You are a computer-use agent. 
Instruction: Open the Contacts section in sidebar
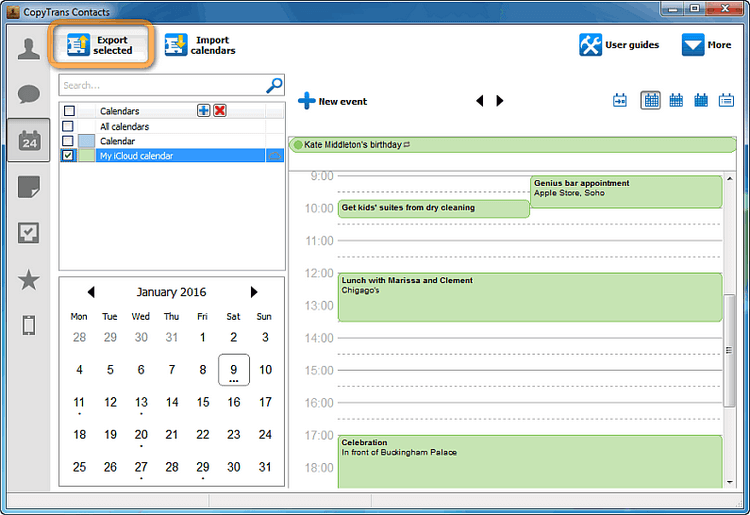pyautogui.click(x=28, y=49)
